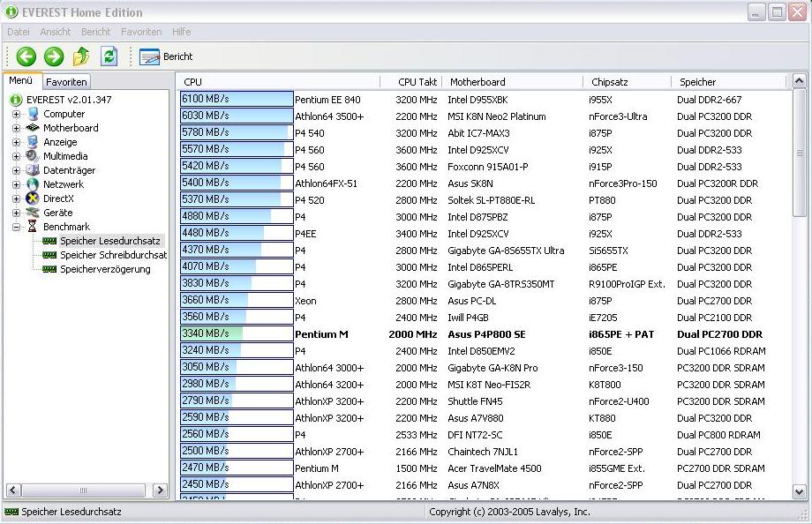This screenshot has height=524, width=812.
Task: Collapse the Benchmark tree node
Action: [x=16, y=227]
